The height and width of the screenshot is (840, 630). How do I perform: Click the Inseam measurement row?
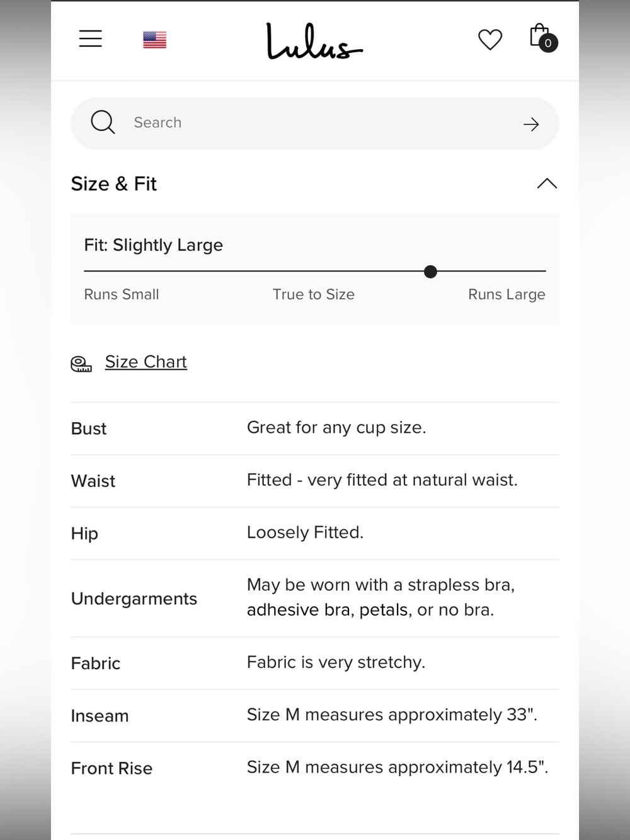[x=315, y=715]
